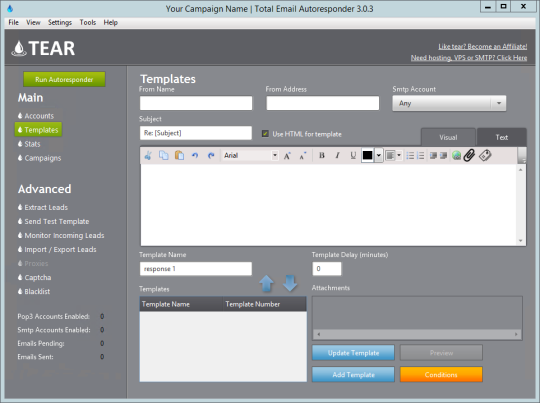540x403 pixels.
Task: Toggle bold formatting
Action: point(322,155)
